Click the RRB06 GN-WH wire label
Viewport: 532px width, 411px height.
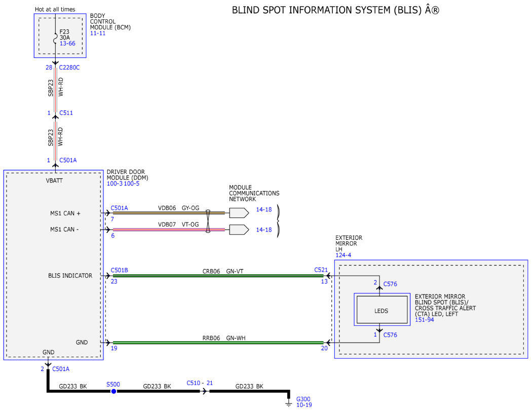point(224,338)
